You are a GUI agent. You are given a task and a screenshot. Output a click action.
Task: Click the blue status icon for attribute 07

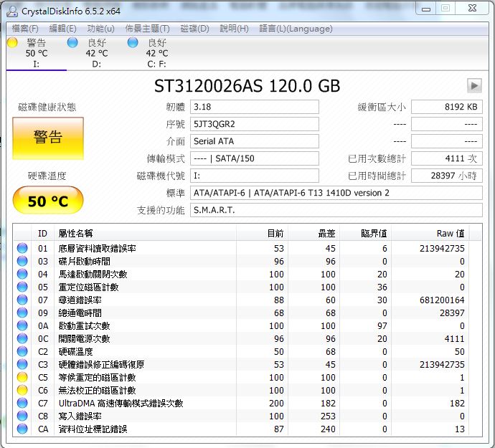click(x=22, y=300)
